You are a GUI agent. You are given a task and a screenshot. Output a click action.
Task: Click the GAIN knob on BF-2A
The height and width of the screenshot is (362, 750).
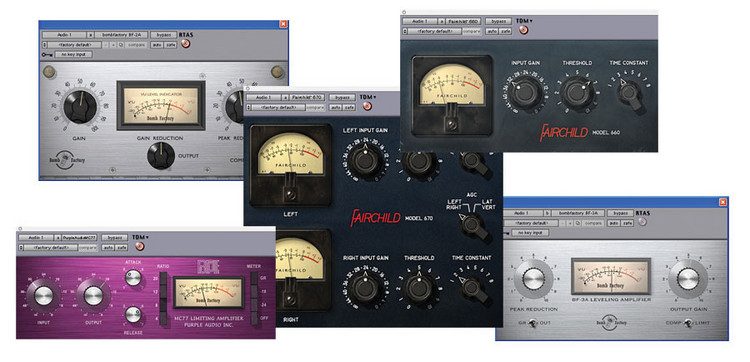click(80, 107)
